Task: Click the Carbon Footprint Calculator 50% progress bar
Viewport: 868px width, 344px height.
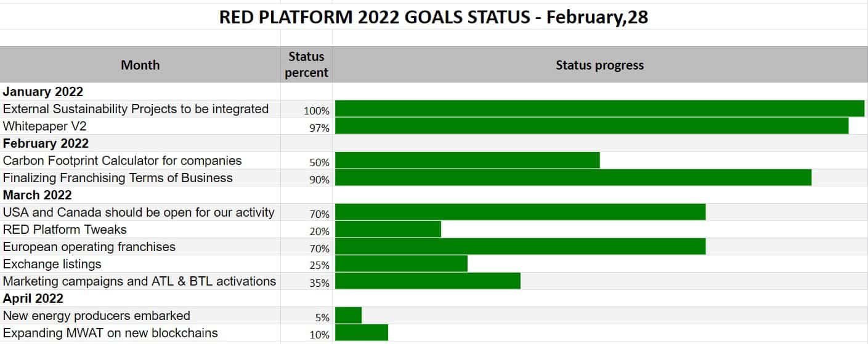Action: click(x=467, y=160)
